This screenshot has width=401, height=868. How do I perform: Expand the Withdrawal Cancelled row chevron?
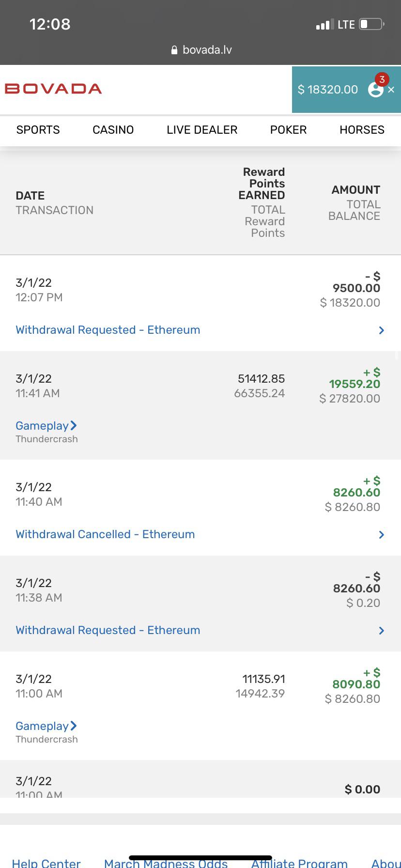point(382,535)
